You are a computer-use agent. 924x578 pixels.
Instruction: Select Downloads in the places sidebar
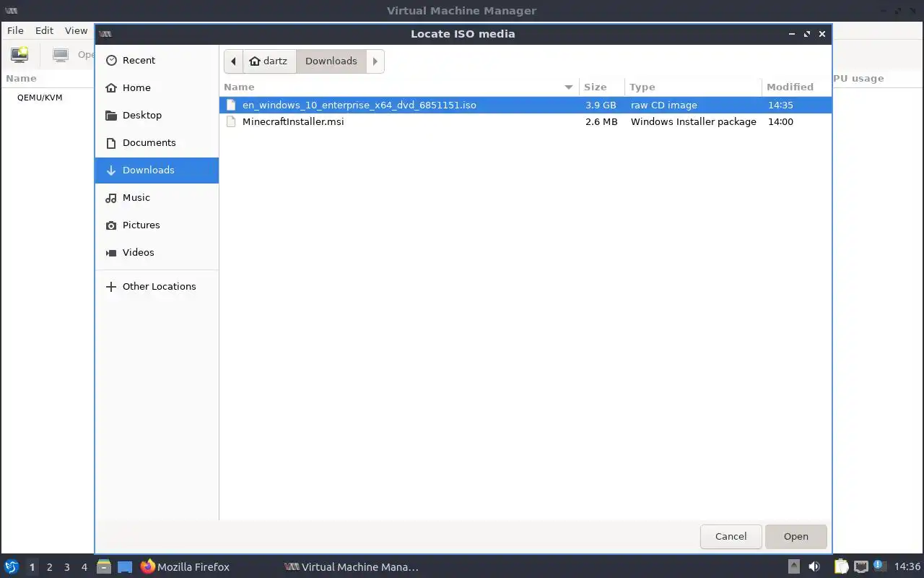(x=157, y=170)
